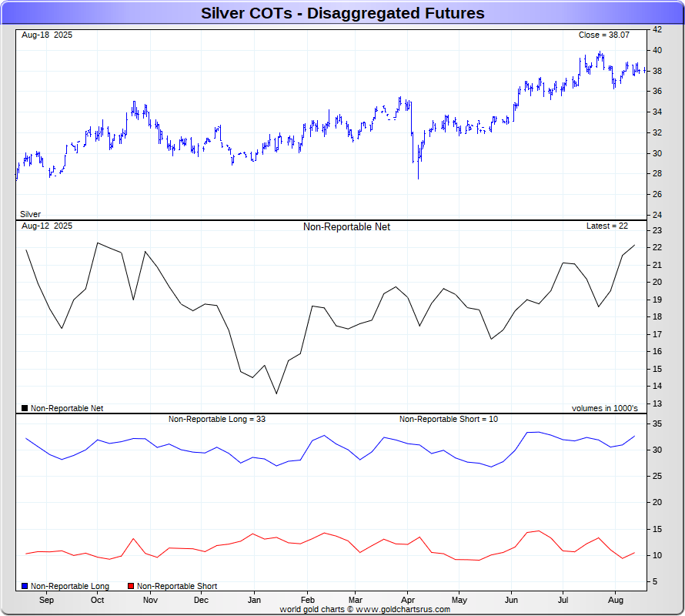Select the "Aug-12 2025" date label
Viewport: 685px width, 616px height.
click(x=47, y=226)
